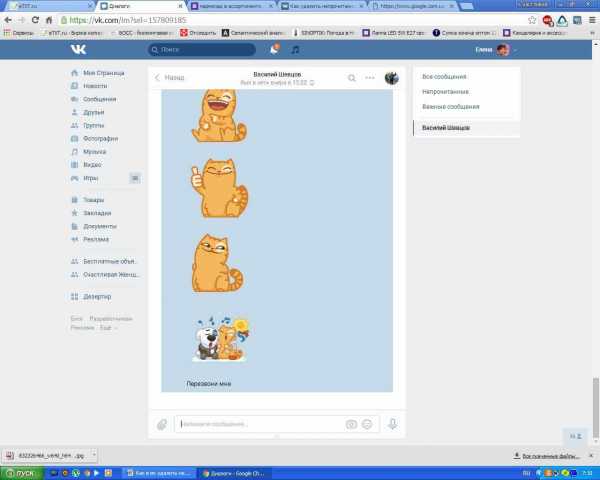Image resolution: width=600 pixels, height=480 pixels.
Task: Open the notifications bell in VK header
Action: [274, 49]
